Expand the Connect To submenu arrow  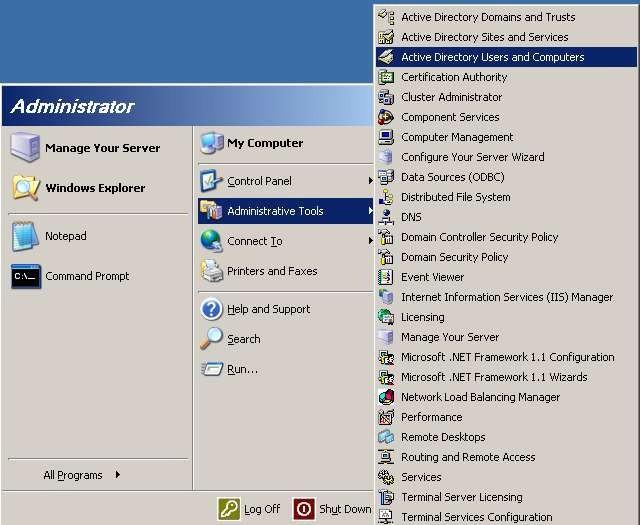point(370,241)
